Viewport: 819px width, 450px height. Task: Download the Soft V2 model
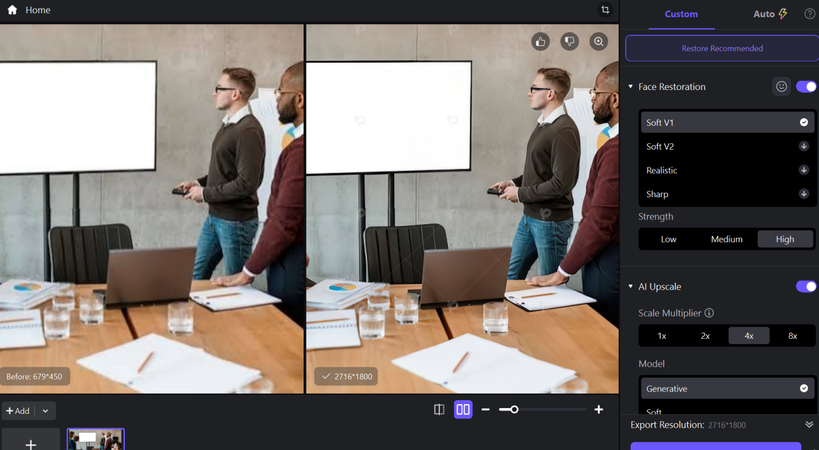(x=804, y=146)
